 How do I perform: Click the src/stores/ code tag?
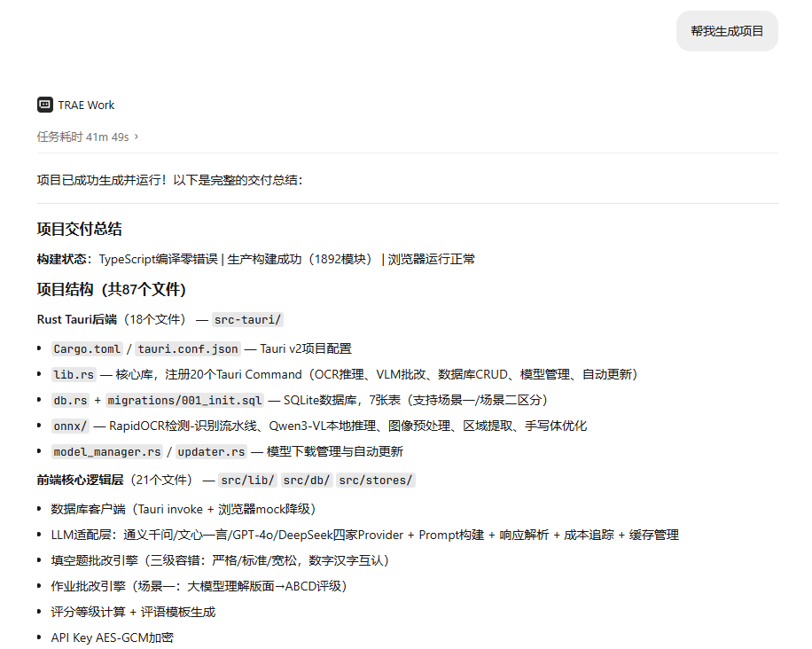[376, 481]
